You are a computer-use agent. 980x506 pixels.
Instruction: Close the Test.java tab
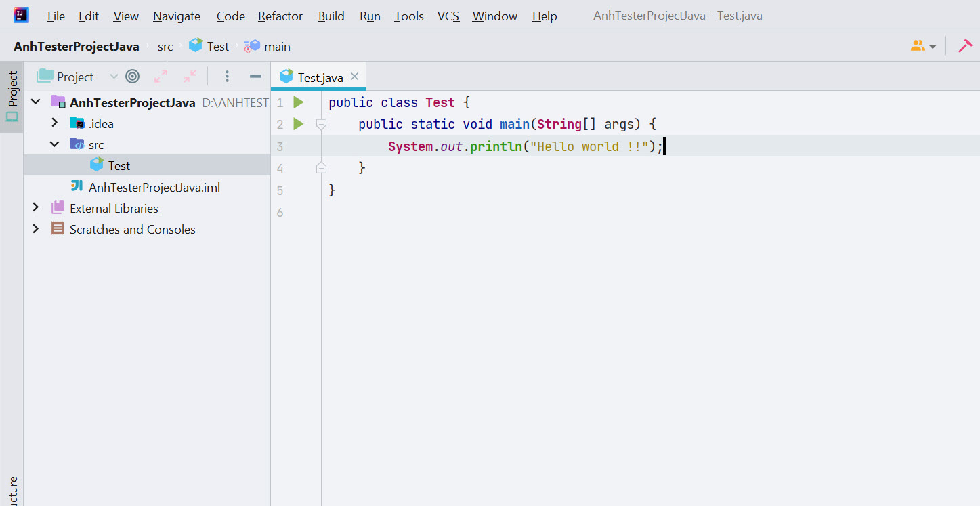pos(355,77)
